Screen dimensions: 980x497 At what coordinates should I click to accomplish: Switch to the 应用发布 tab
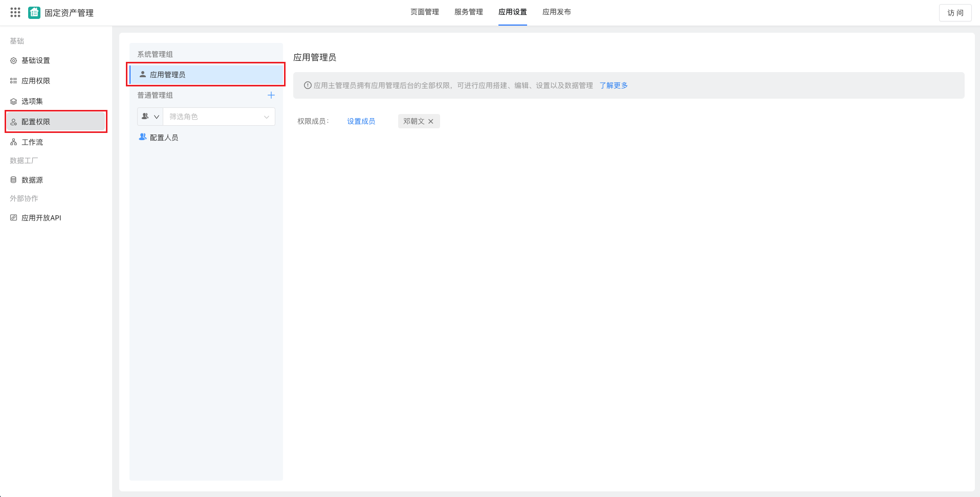click(557, 12)
